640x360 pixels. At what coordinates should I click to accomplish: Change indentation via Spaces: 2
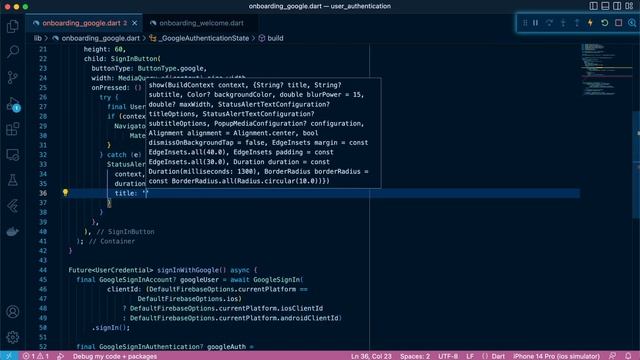[x=415, y=356]
